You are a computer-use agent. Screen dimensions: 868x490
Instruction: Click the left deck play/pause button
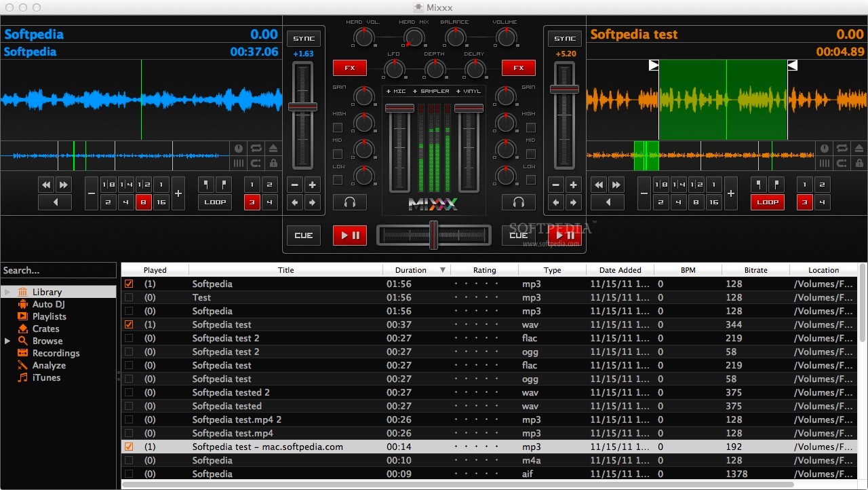point(350,235)
